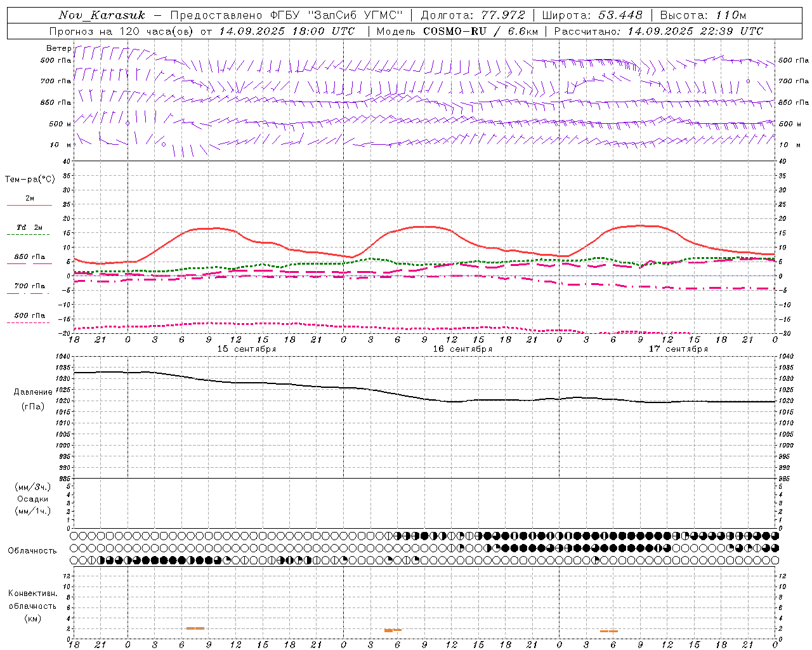
Task: Select the "Td 2м" dew point legend entry
Action: 30,227
